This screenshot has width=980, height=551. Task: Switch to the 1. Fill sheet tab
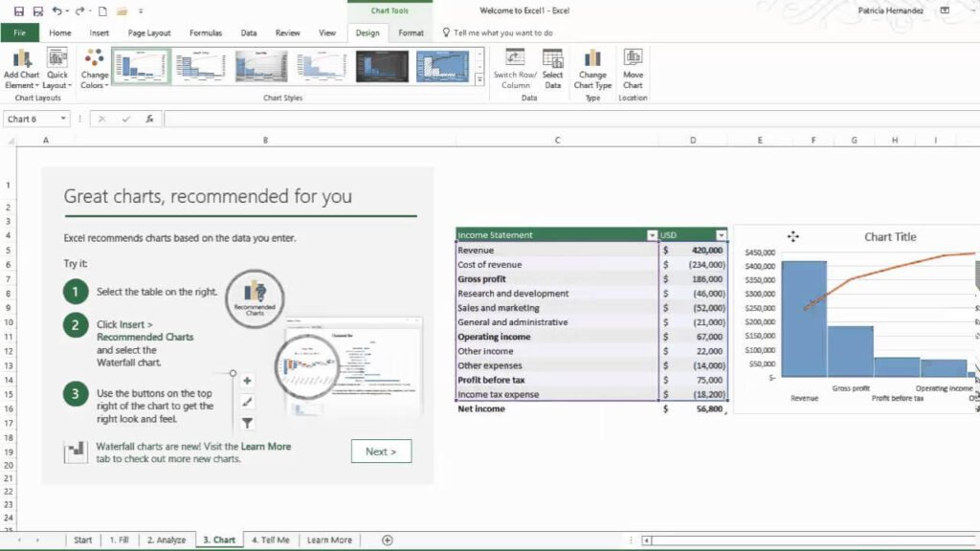coord(119,540)
